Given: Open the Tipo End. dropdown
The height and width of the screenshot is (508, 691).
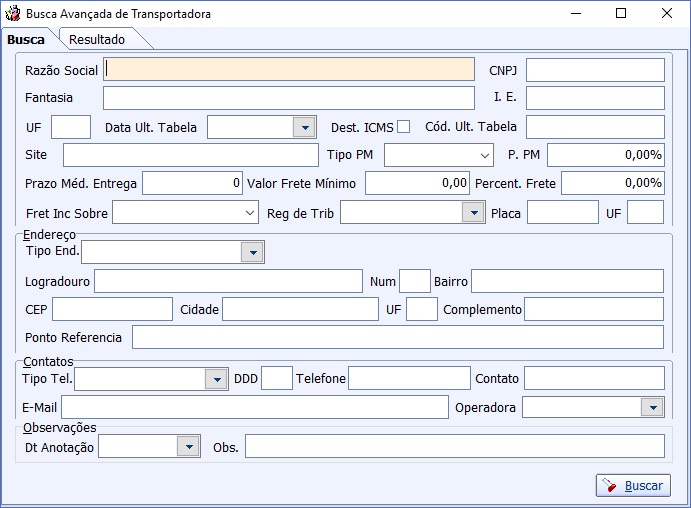Looking at the screenshot, I should (253, 252).
